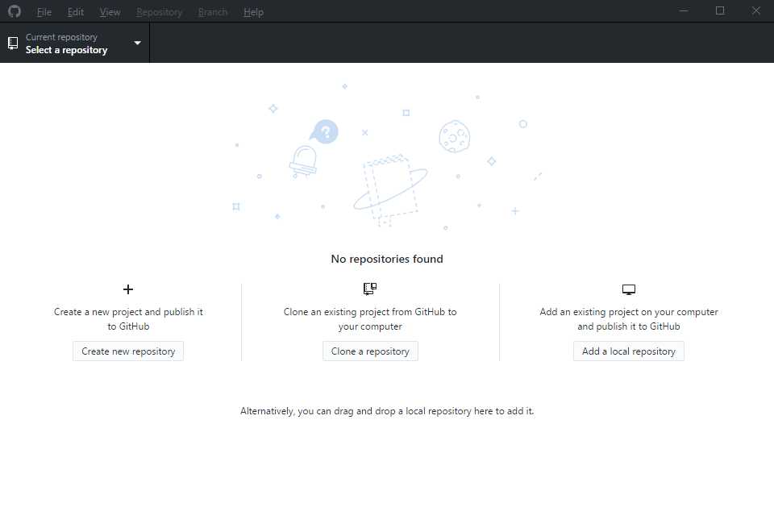The width and height of the screenshot is (774, 532).
Task: Open the Edit menu
Action: pos(76,12)
